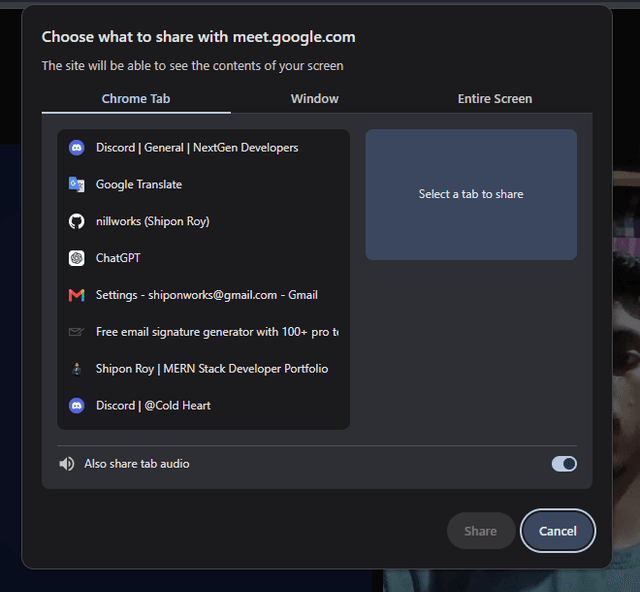Switch to the Chrome Tab tab
This screenshot has width=640, height=592.
136,99
